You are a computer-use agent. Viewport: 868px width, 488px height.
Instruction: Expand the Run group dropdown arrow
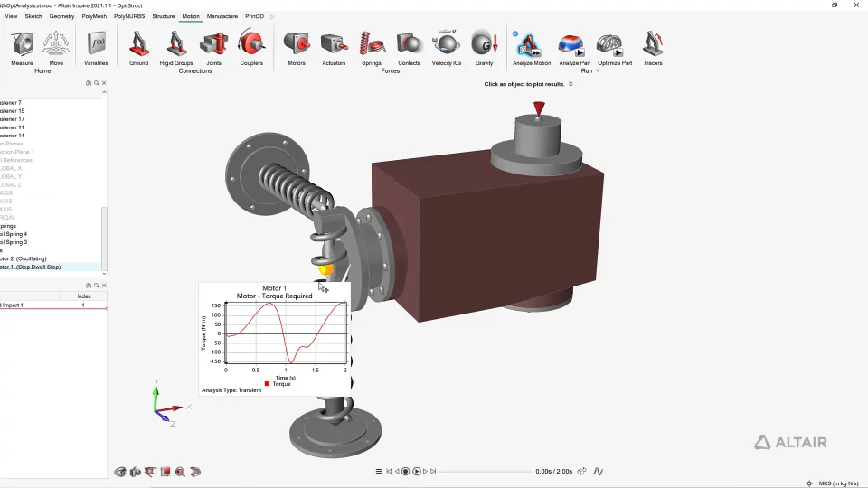[598, 71]
